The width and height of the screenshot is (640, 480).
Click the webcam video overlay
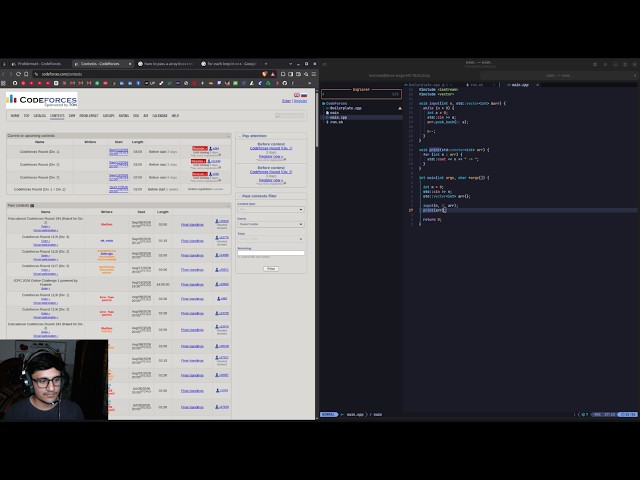coord(54,380)
